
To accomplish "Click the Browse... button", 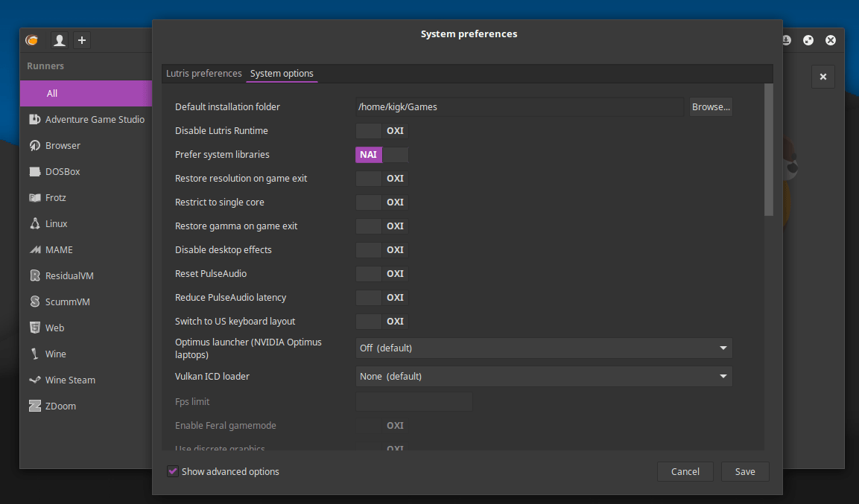I will [x=711, y=106].
